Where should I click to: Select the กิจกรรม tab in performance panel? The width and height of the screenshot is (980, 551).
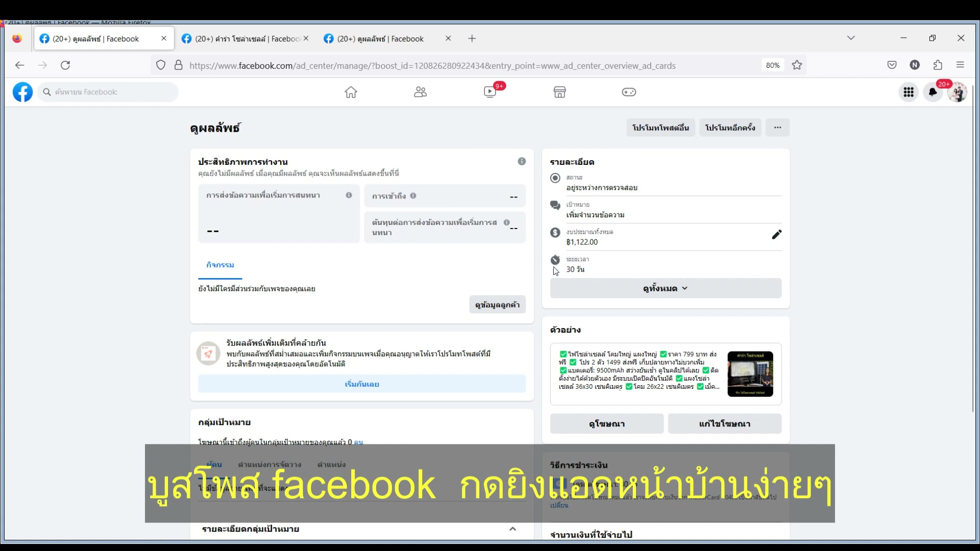tap(220, 265)
